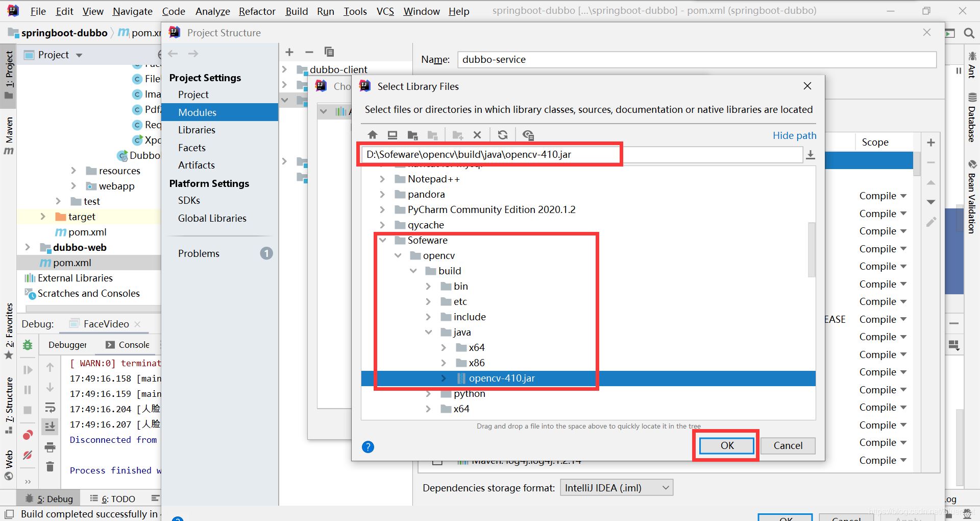Image resolution: width=980 pixels, height=521 pixels.
Task: Refresh the file tree with the Refresh icon
Action: 503,135
